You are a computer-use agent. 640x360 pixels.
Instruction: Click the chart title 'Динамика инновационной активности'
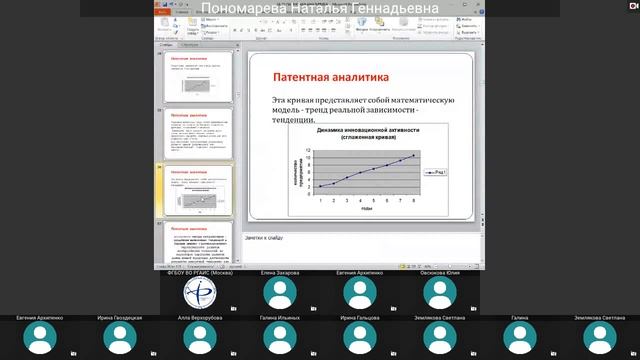click(368, 130)
